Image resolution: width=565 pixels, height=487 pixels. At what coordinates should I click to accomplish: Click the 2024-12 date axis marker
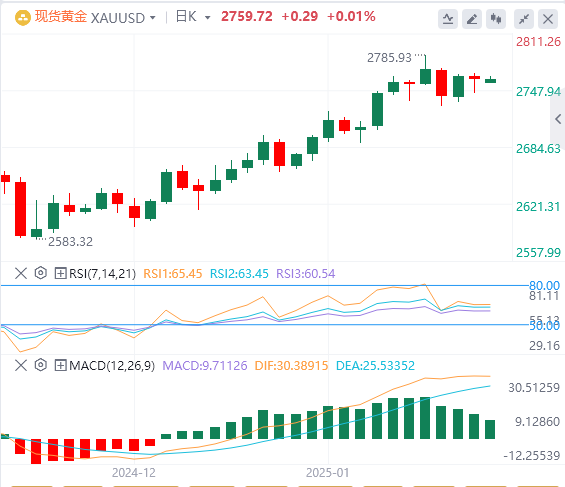coord(134,473)
